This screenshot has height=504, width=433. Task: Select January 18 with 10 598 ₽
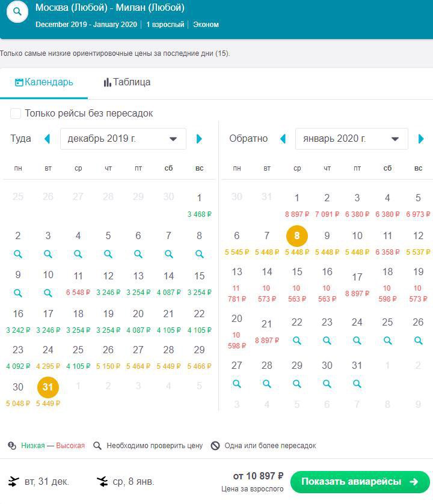[388, 285]
